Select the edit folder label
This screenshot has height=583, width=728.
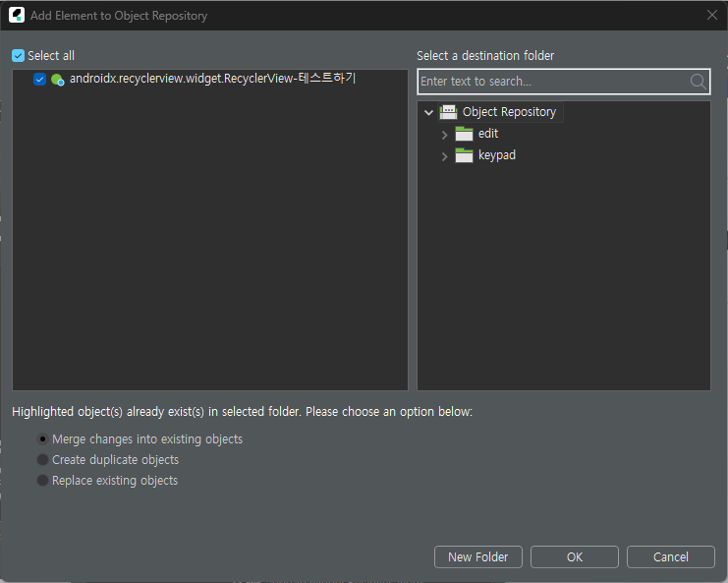(x=488, y=134)
